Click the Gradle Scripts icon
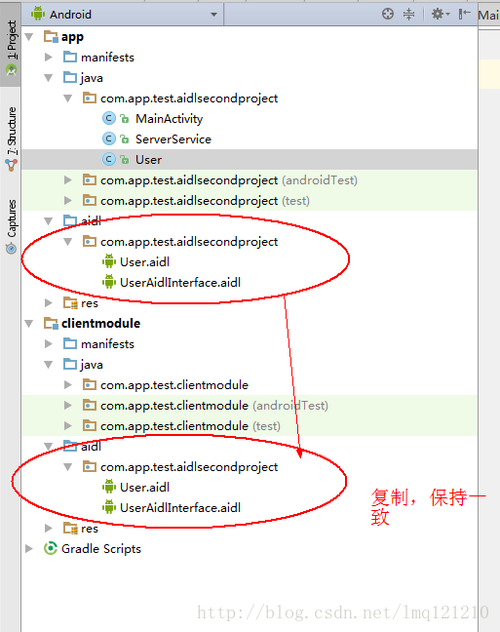Screen dimensions: 500x632 pos(50,548)
